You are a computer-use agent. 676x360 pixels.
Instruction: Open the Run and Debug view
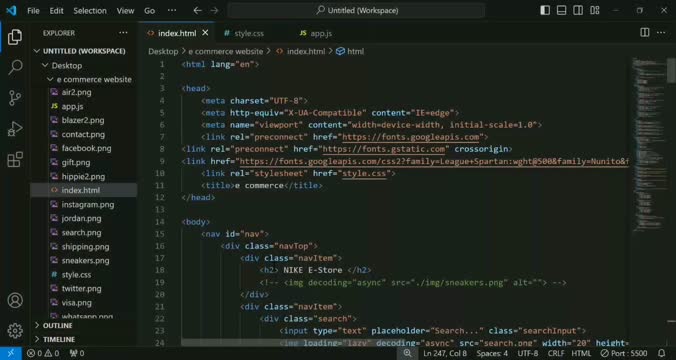[x=15, y=128]
